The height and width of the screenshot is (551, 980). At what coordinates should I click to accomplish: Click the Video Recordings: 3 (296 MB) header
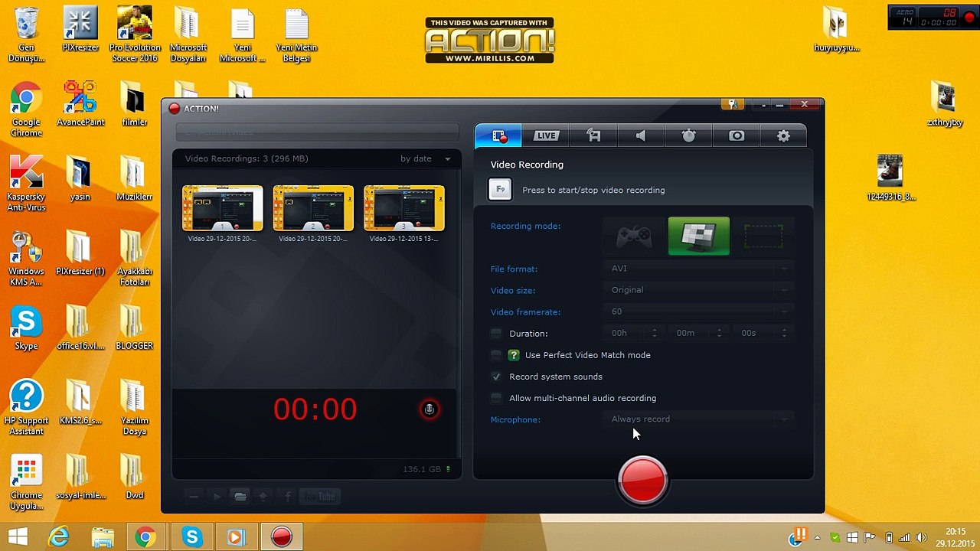[x=247, y=158]
